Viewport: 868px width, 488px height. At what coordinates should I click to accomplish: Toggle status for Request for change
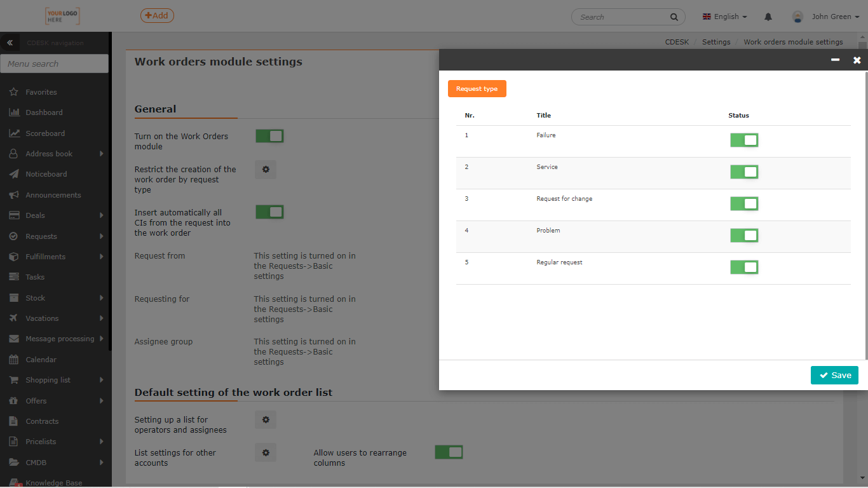[744, 204]
